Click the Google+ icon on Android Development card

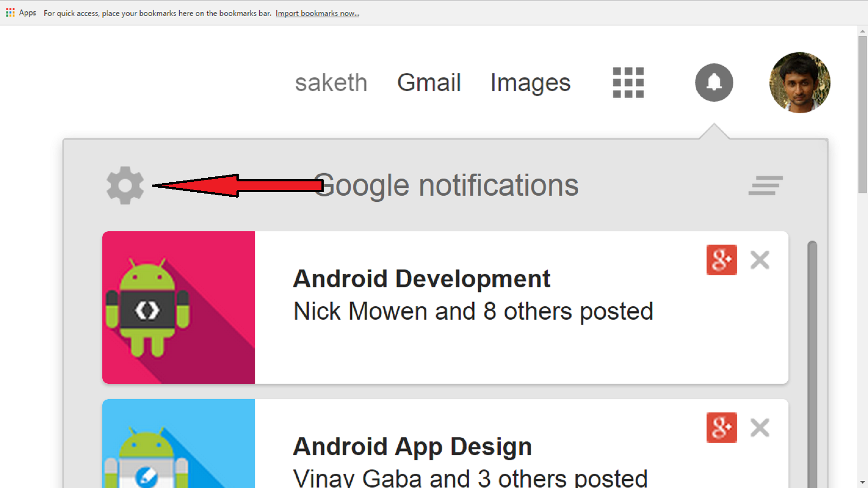coord(722,260)
